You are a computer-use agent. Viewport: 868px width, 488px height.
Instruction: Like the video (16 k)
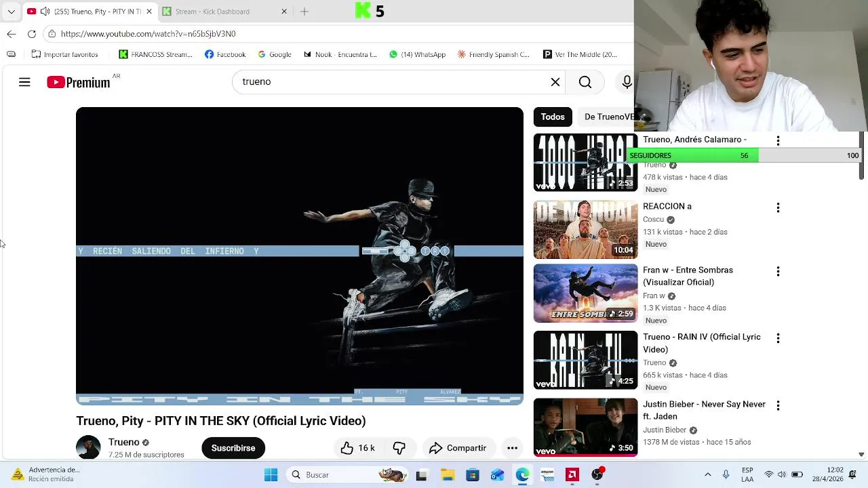point(358,448)
